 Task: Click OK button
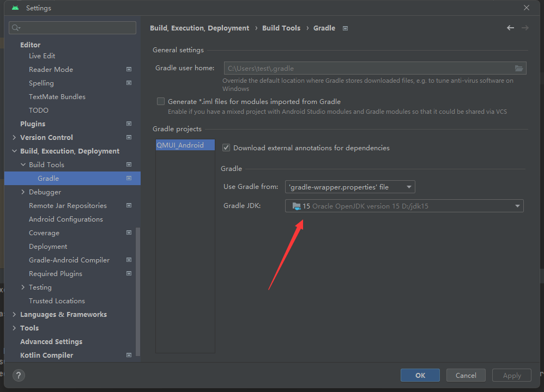[420, 375]
